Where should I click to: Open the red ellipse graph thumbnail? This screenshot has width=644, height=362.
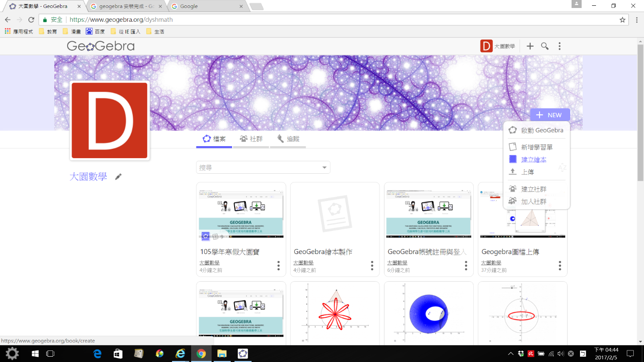pos(522,313)
